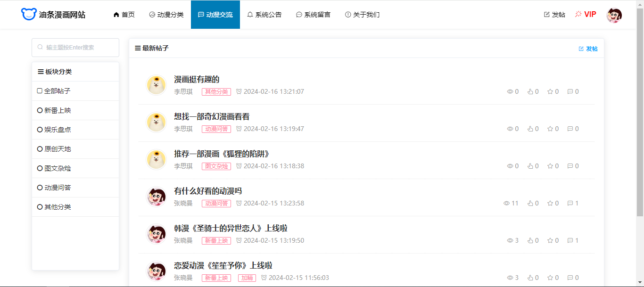Click avatar beside 漫画挺有趣的 post
This screenshot has width=644, height=287.
point(156,85)
